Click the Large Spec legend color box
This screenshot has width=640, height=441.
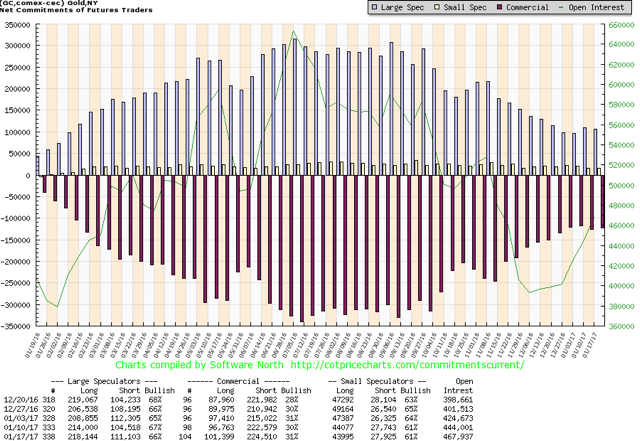374,7
